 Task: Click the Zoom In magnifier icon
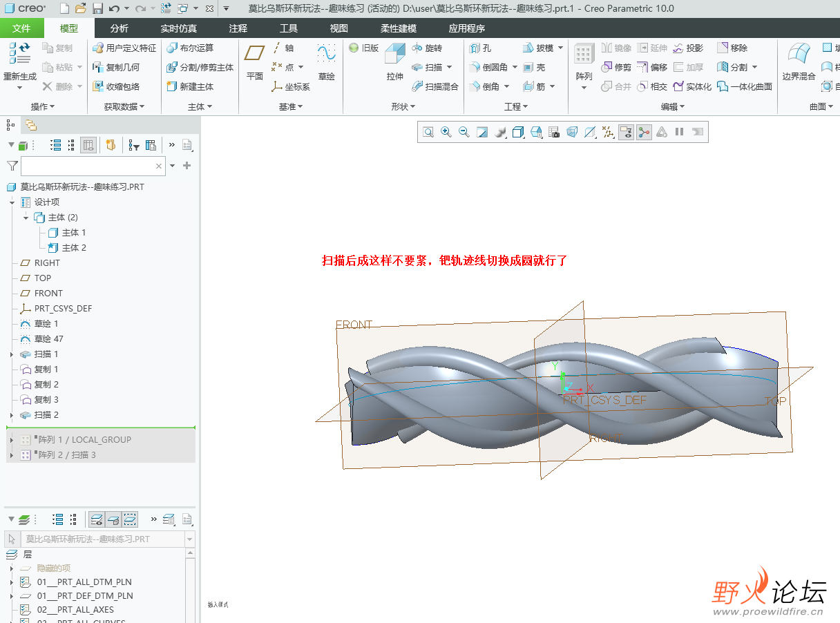coord(446,132)
